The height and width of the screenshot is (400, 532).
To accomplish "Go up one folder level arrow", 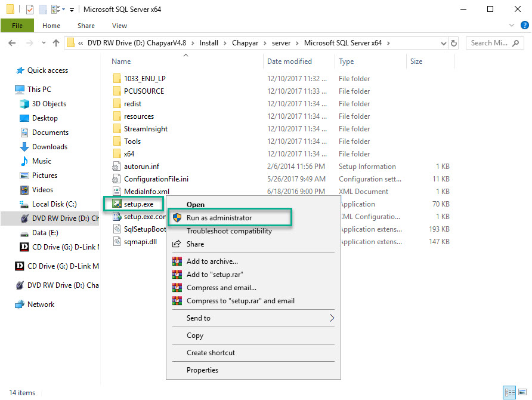I will pyautogui.click(x=56, y=43).
